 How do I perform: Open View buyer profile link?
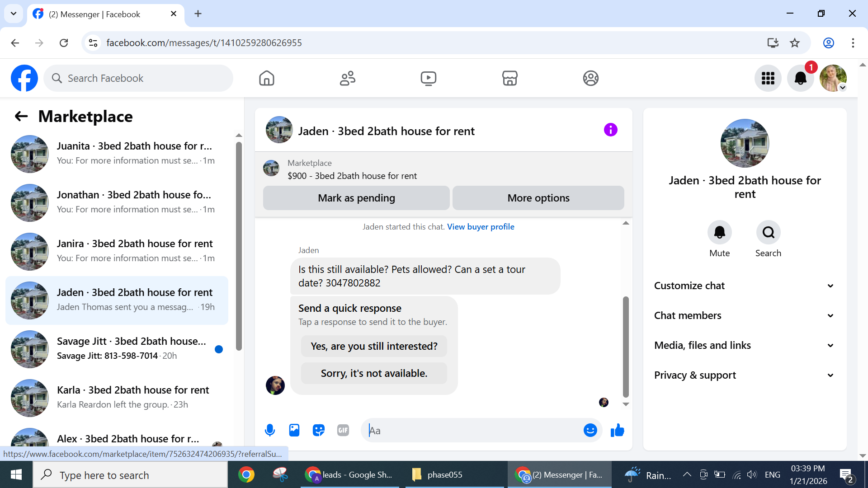click(x=481, y=227)
